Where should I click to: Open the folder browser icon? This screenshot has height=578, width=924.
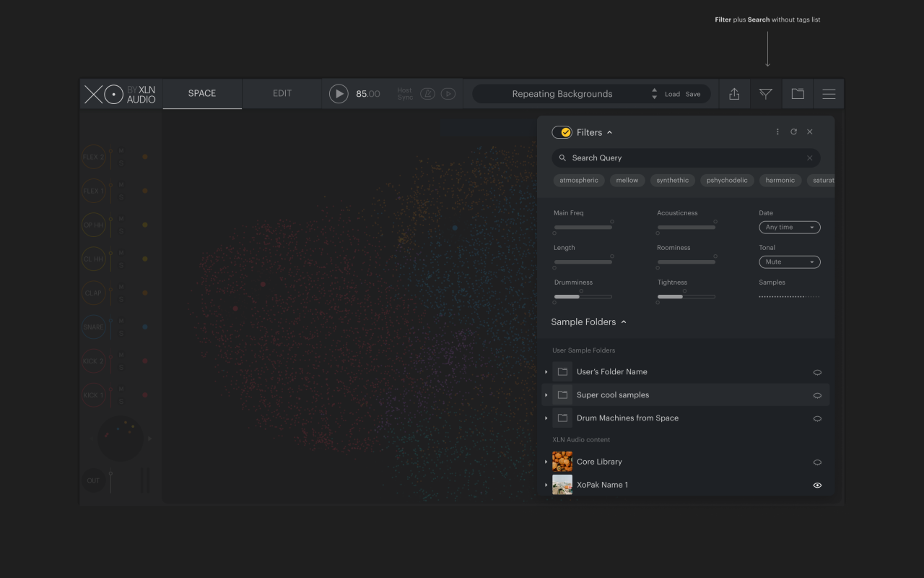(x=798, y=94)
